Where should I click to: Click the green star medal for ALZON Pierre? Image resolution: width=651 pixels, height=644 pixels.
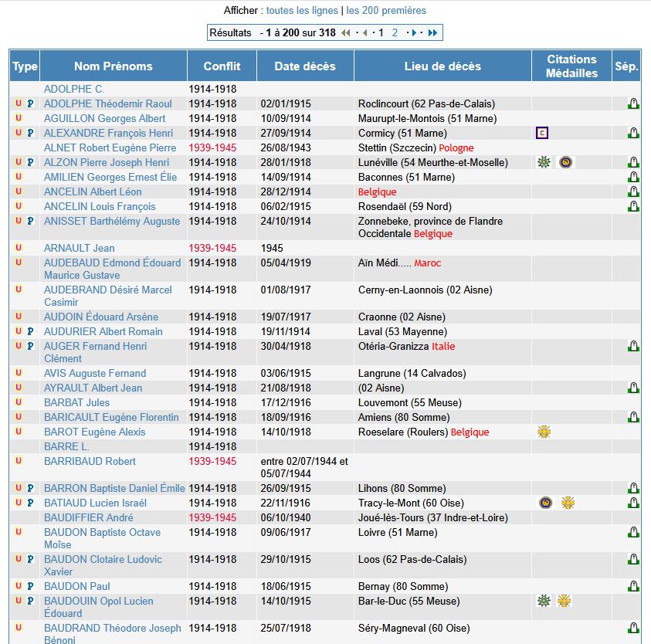pyautogui.click(x=544, y=162)
